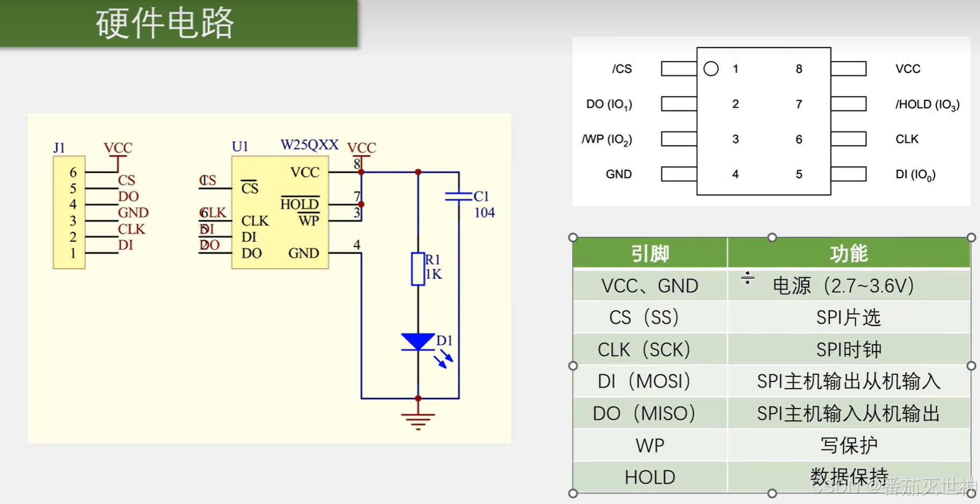Click the WP cell in the table

point(650,445)
